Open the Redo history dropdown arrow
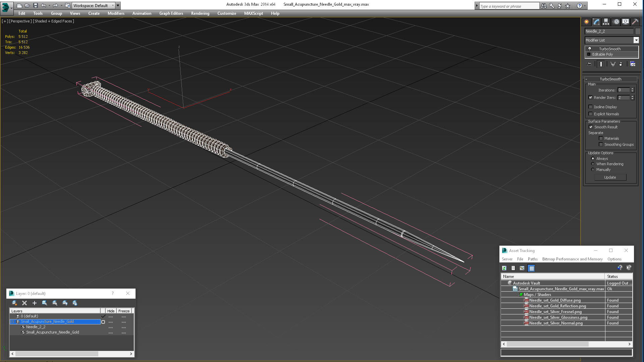Image resolution: width=644 pixels, height=362 pixels. (61, 5)
